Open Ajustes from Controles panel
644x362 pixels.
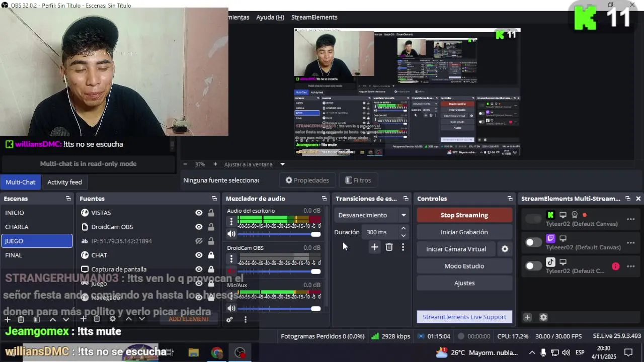point(464,283)
